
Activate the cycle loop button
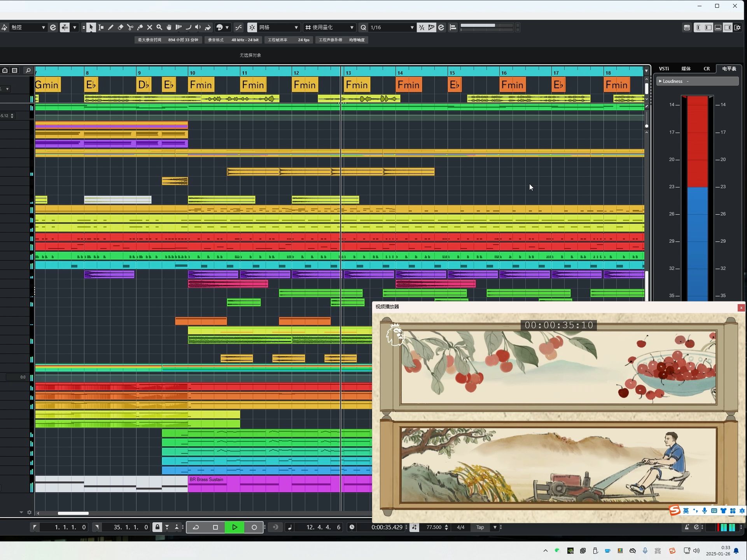(x=196, y=527)
